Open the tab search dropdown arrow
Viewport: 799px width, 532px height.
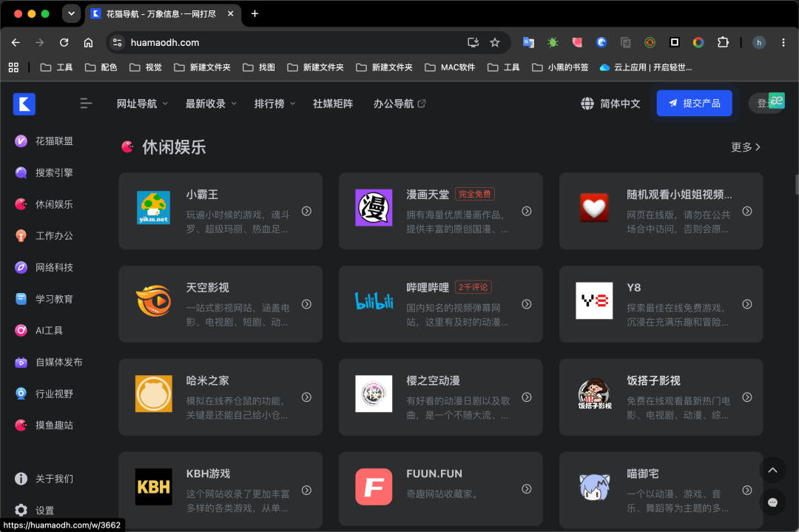point(71,14)
